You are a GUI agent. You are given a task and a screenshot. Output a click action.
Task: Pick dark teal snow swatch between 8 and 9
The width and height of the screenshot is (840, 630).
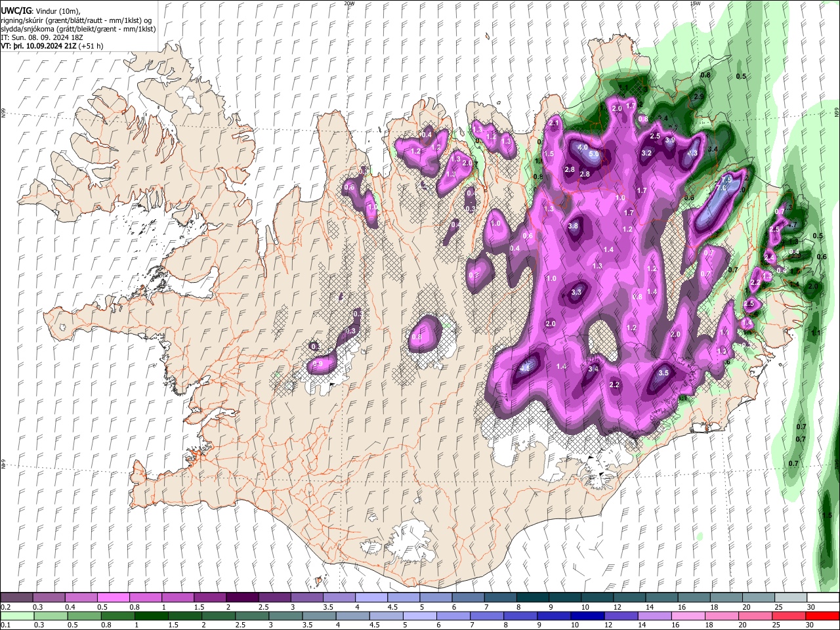(532, 598)
